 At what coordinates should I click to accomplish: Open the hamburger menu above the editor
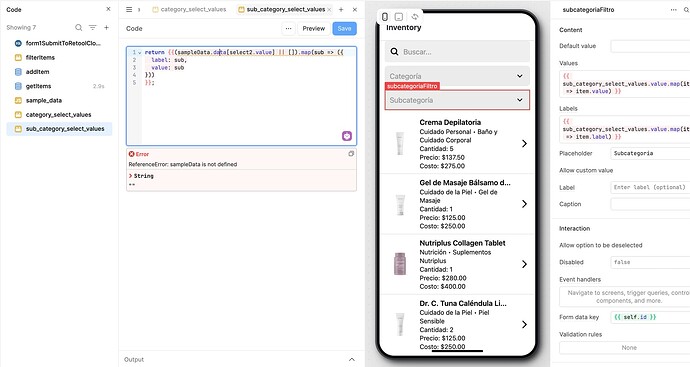[129, 9]
